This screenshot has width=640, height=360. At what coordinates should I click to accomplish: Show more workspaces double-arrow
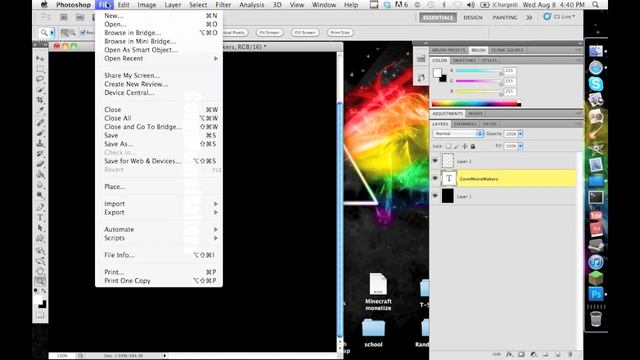point(529,18)
